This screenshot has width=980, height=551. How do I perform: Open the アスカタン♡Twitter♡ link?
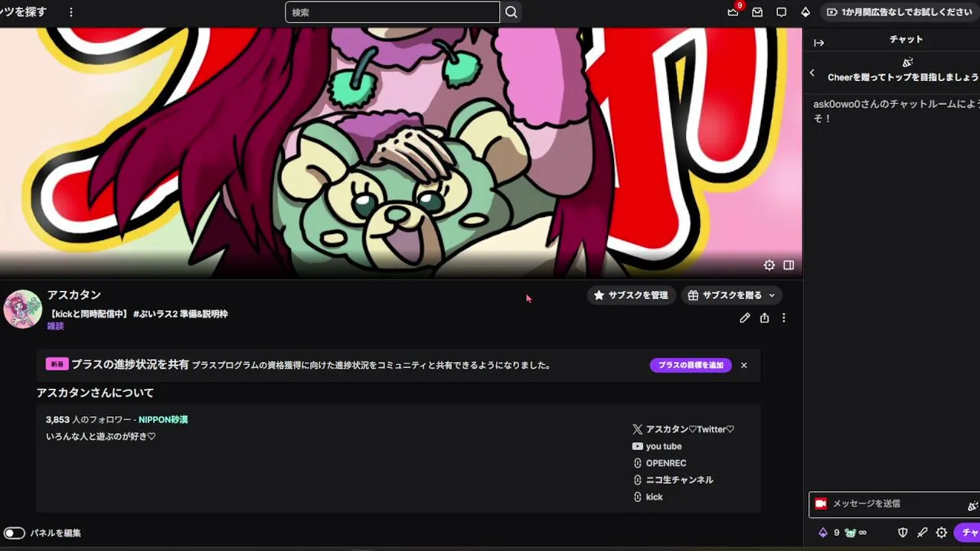click(x=683, y=429)
